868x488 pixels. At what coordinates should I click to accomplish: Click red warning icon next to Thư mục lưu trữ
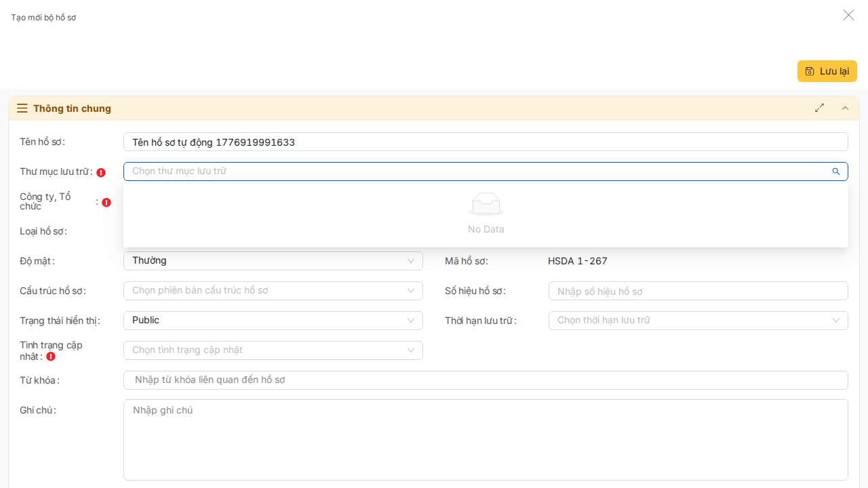[x=101, y=172]
